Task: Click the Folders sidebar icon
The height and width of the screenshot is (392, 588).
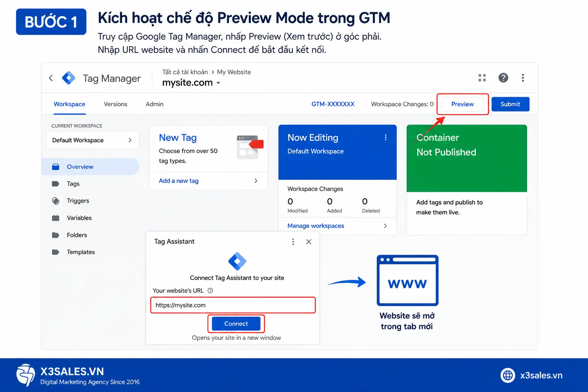Action: (56, 235)
